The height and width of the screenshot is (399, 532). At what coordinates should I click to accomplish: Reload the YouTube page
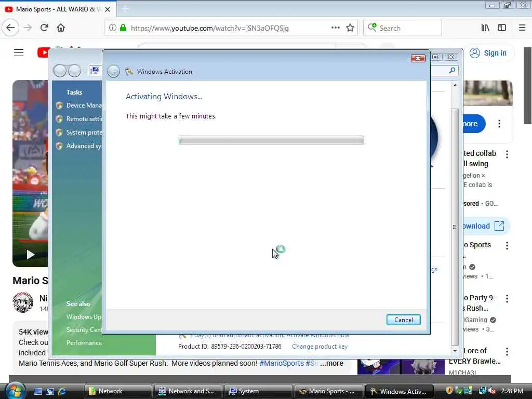coord(44,28)
